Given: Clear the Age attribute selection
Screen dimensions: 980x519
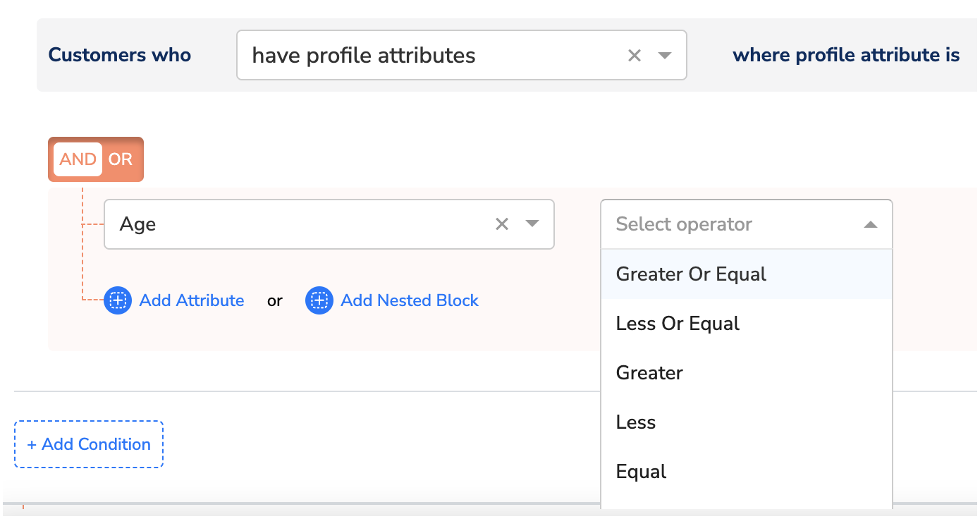Looking at the screenshot, I should 502,224.
